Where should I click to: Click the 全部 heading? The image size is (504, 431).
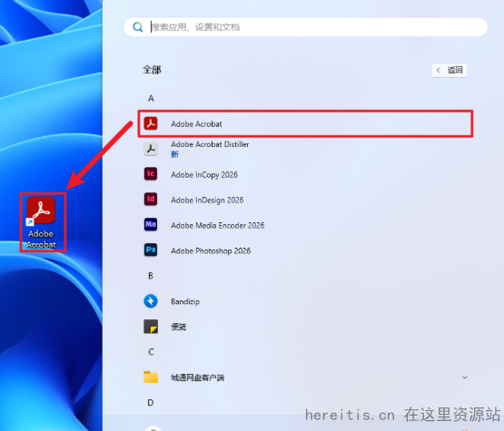click(x=152, y=70)
